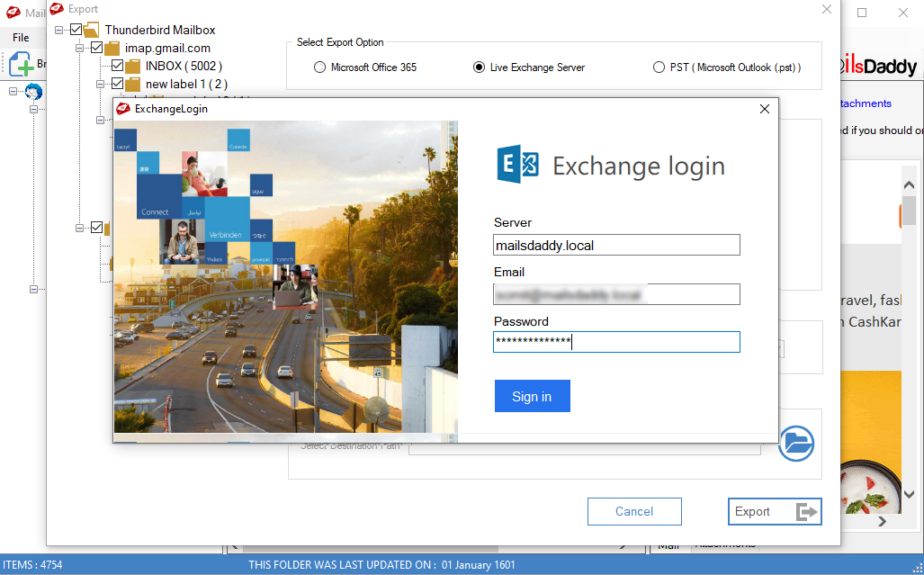This screenshot has width=924, height=575.
Task: Uncheck the INBOX (5002) checkbox
Action: point(117,66)
